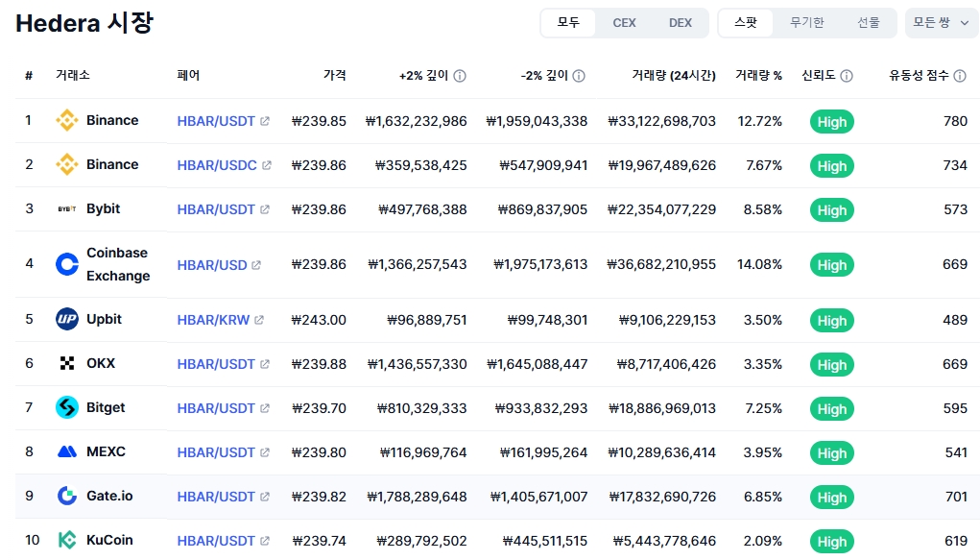
Task: Open external link icon for MEXC pair
Action: 265,452
